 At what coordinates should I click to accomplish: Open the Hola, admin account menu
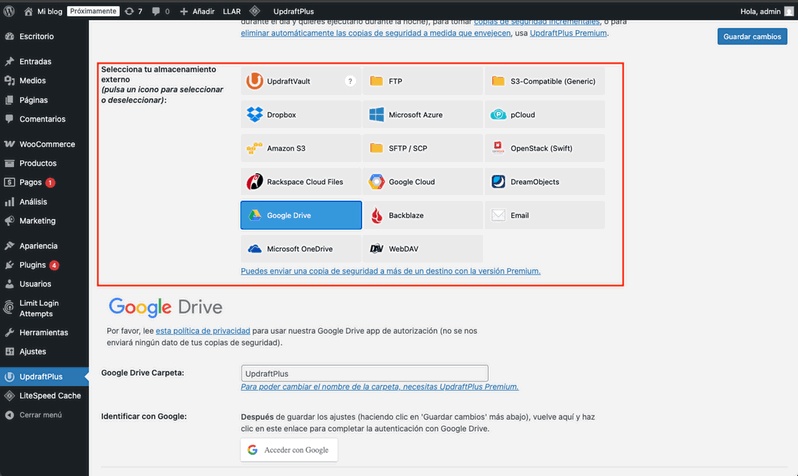click(766, 11)
